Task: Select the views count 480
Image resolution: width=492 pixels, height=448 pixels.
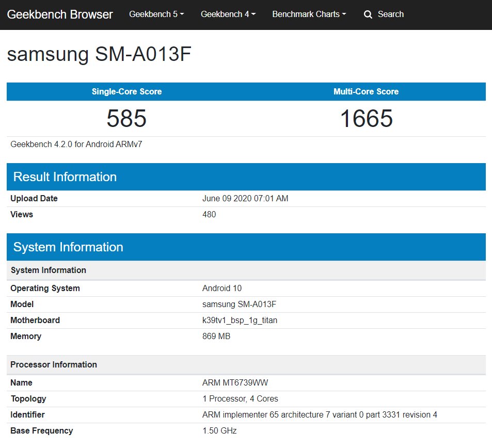Action: [x=209, y=214]
